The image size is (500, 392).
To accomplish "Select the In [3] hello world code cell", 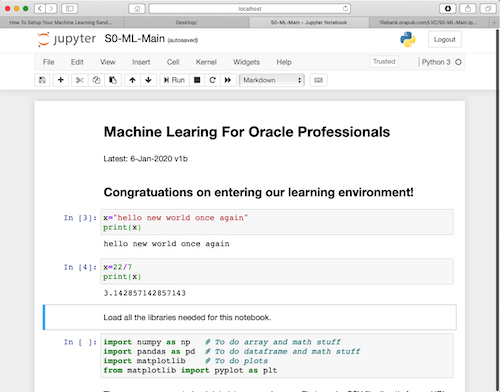I will pyautogui.click(x=277, y=222).
